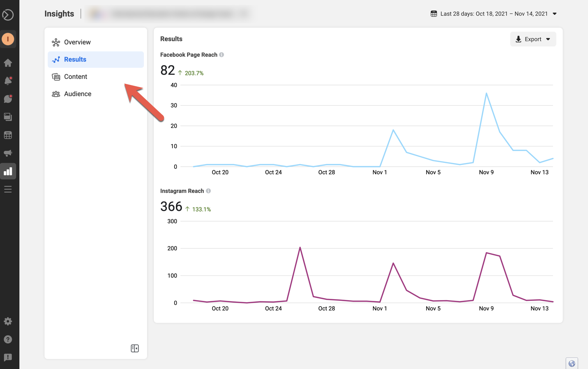Open notifications bell icon

pos(8,81)
